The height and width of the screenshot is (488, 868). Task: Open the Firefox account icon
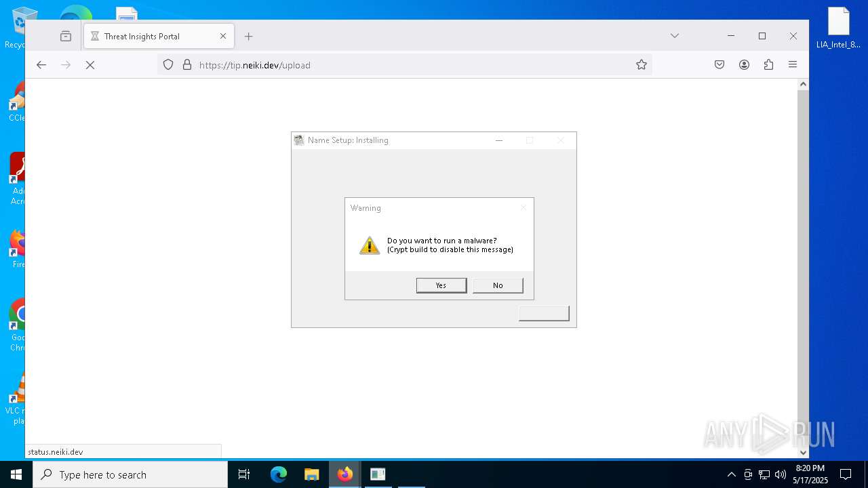click(744, 65)
